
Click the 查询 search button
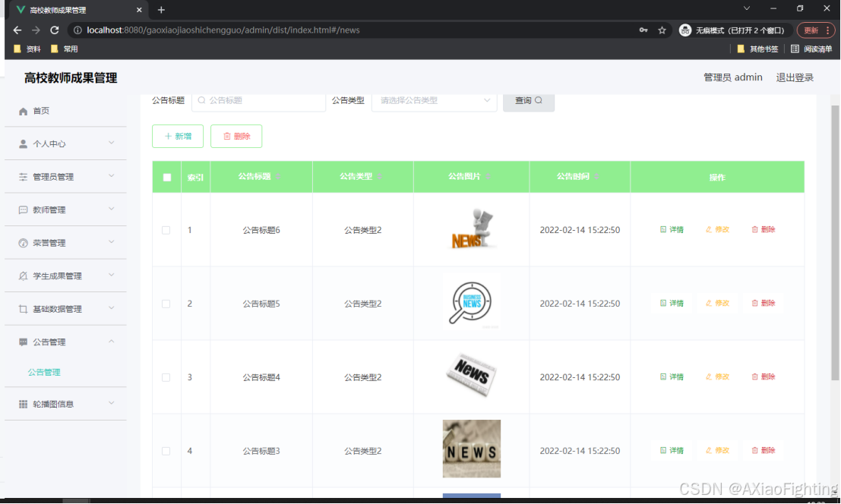click(x=528, y=101)
